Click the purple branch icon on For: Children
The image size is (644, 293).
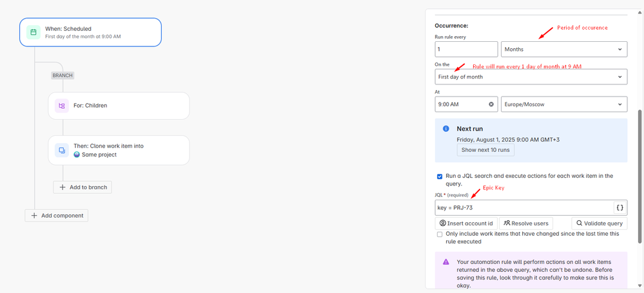click(62, 106)
